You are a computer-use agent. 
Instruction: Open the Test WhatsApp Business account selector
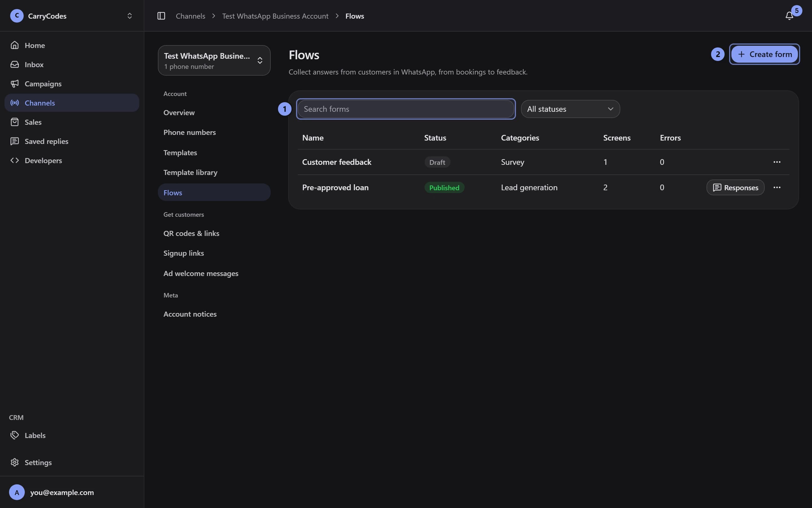pyautogui.click(x=214, y=60)
